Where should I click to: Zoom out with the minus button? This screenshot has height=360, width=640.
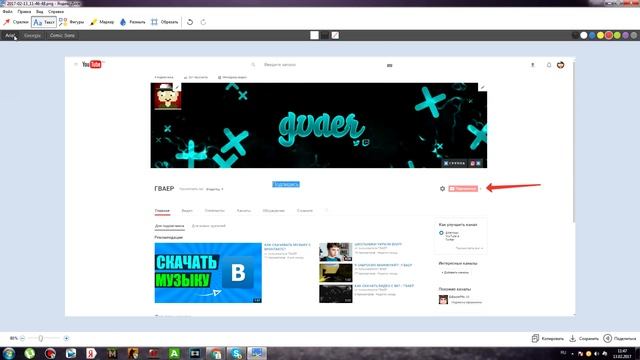click(22, 338)
